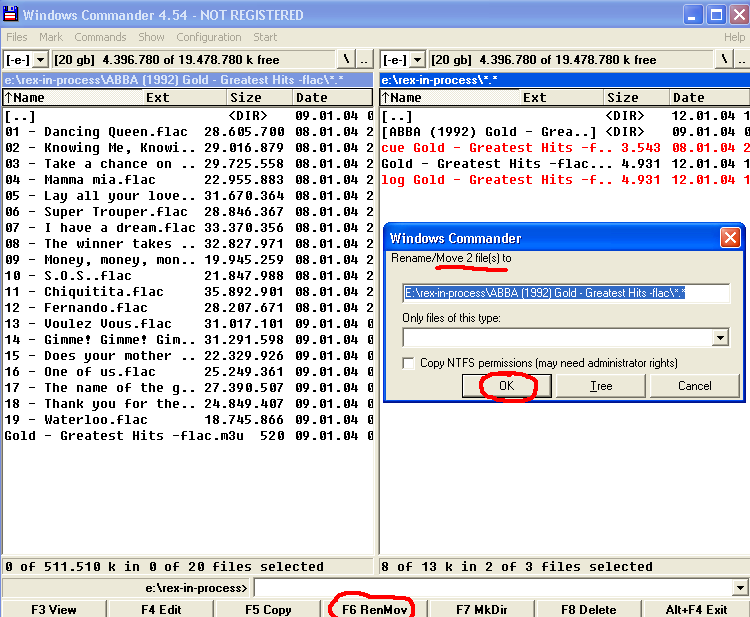Click the F6 RenMov button
The height and width of the screenshot is (617, 750).
376,609
